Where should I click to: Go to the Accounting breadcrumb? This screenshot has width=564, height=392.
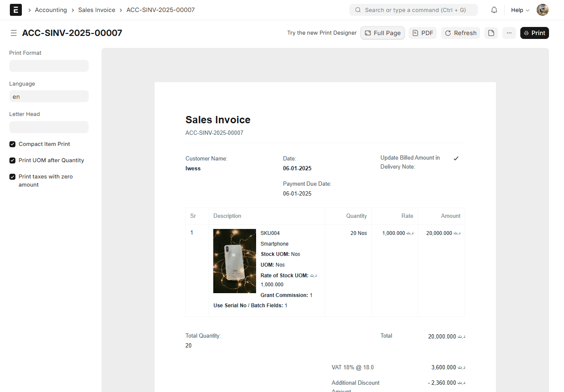[x=51, y=10]
